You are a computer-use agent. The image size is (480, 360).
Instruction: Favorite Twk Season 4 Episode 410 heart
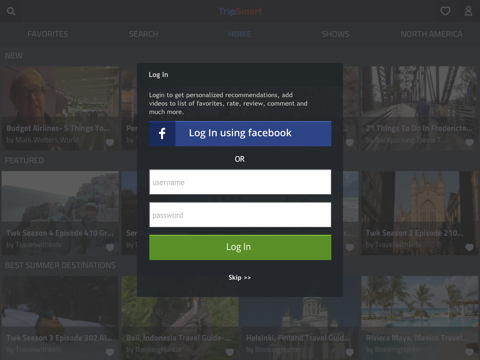[110, 247]
